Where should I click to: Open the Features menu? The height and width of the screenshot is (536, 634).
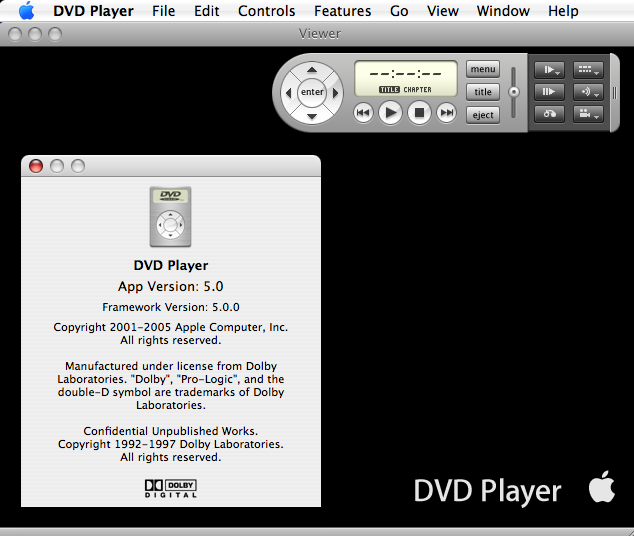coord(342,11)
